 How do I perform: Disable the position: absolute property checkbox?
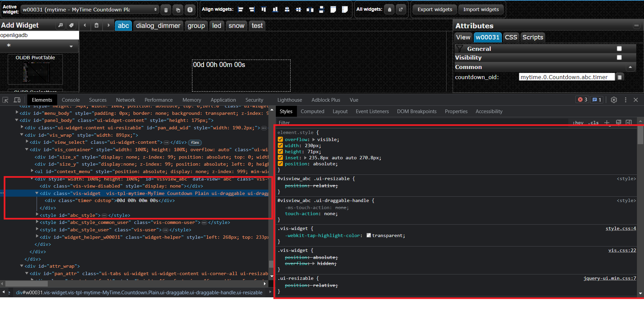coord(280,164)
